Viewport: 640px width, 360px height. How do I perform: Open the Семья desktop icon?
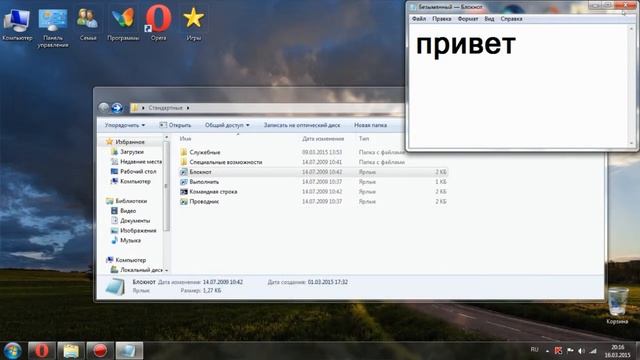[87, 24]
